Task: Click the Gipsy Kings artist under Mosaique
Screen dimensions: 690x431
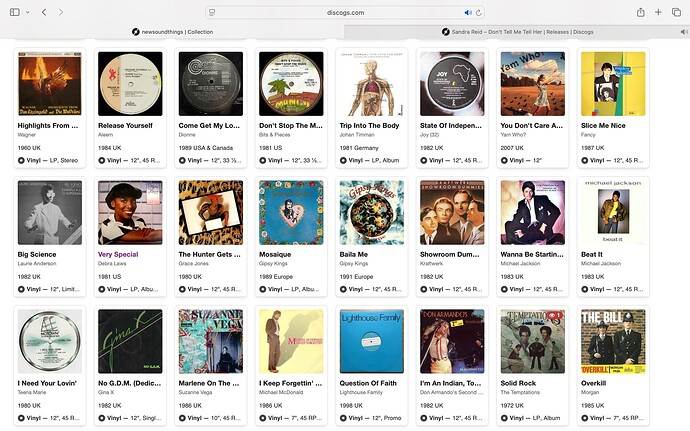Action: point(273,264)
